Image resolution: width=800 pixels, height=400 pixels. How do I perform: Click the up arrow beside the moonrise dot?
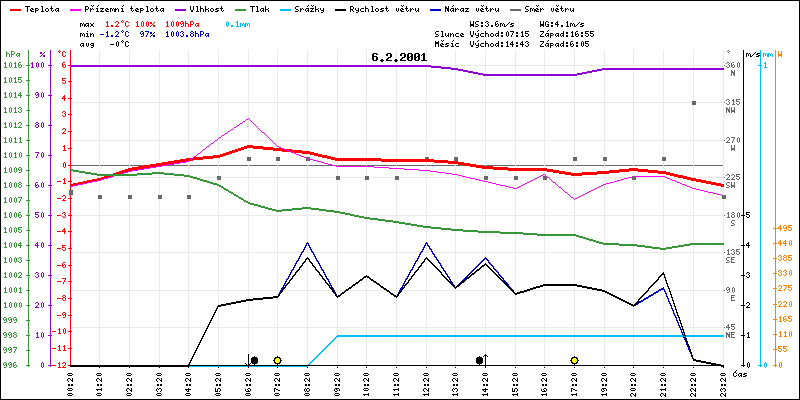pyautogui.click(x=486, y=359)
